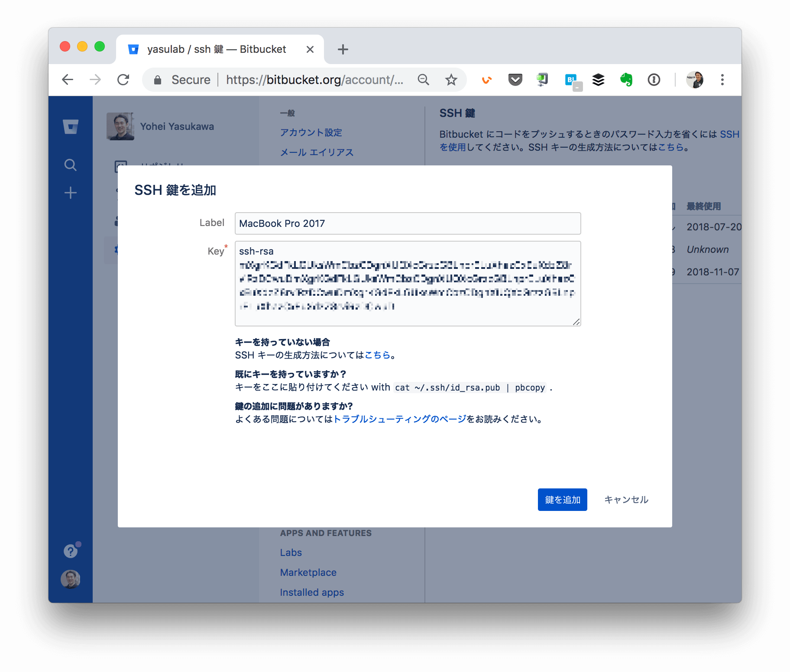790x672 pixels.
Task: Close the Bitbucket tab
Action: [x=310, y=49]
